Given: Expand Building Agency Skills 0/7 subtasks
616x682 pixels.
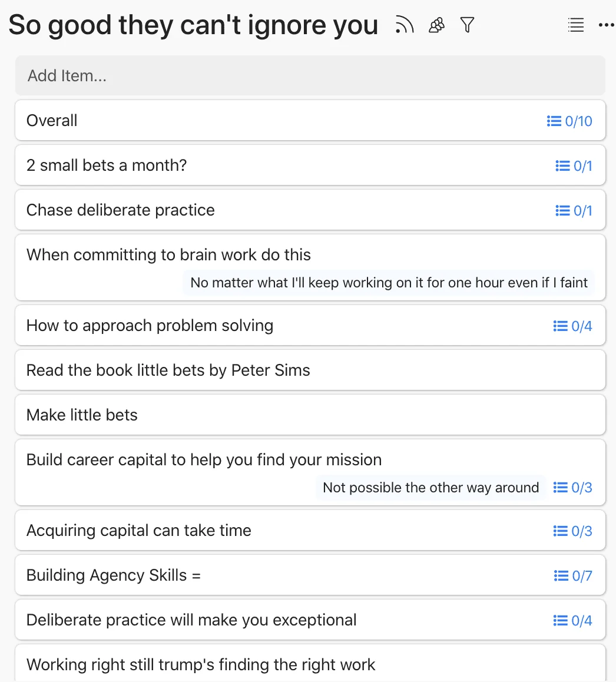Looking at the screenshot, I should (x=573, y=575).
